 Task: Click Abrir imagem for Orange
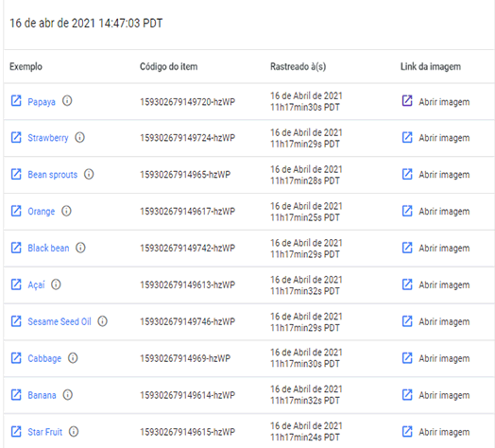click(x=444, y=211)
